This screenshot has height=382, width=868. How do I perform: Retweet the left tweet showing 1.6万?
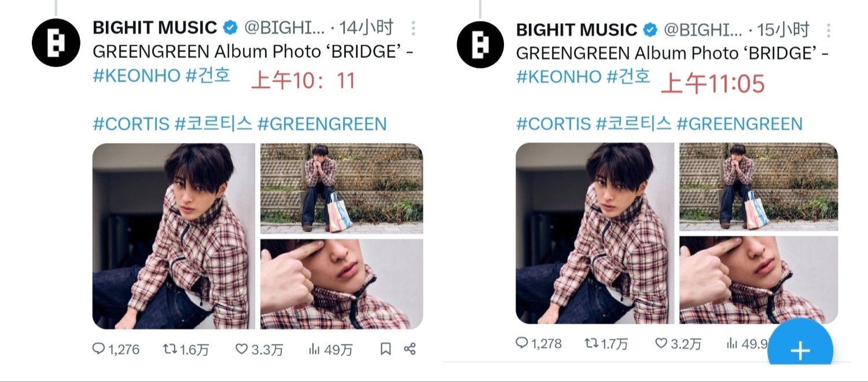tap(186, 349)
